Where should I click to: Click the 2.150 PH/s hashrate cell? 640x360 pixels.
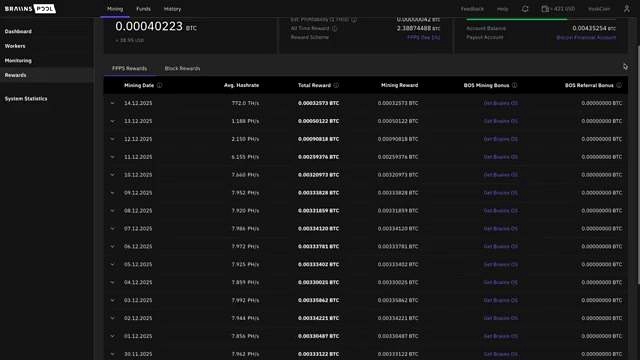point(245,139)
